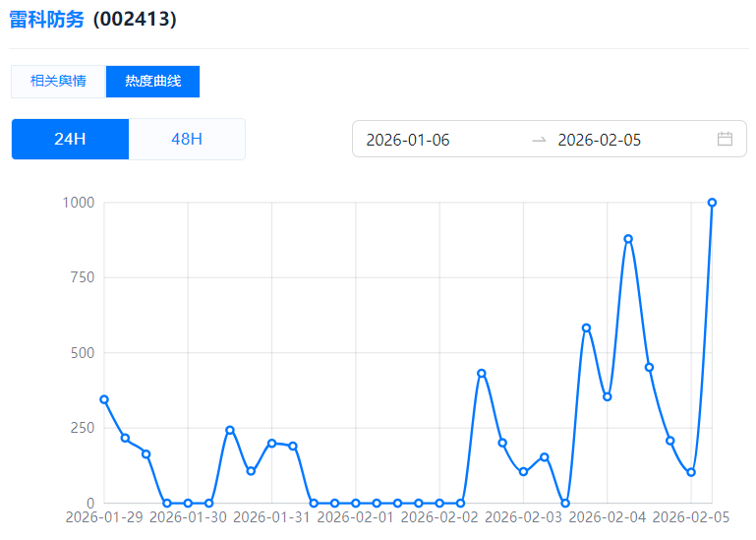The image size is (756, 540).
Task: Switch to the 24H time range
Action: (70, 139)
